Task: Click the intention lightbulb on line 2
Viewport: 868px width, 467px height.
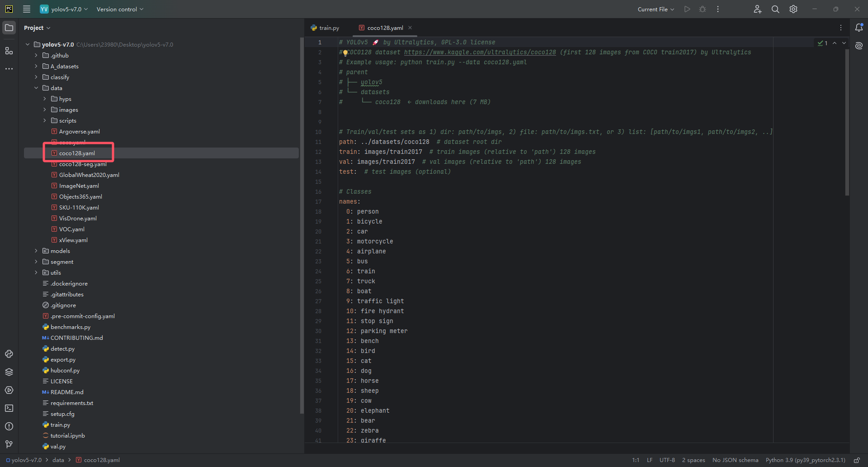Action: [345, 52]
